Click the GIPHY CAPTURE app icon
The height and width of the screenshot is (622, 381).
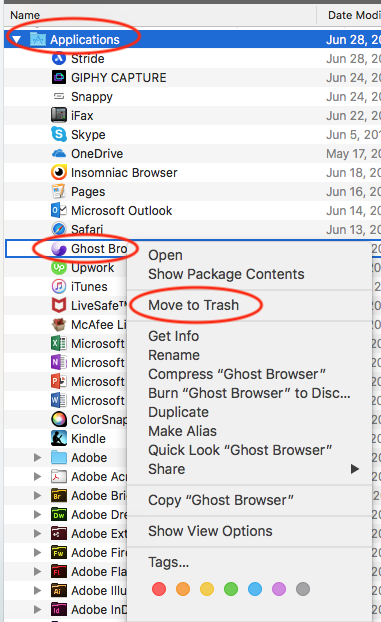(x=59, y=77)
